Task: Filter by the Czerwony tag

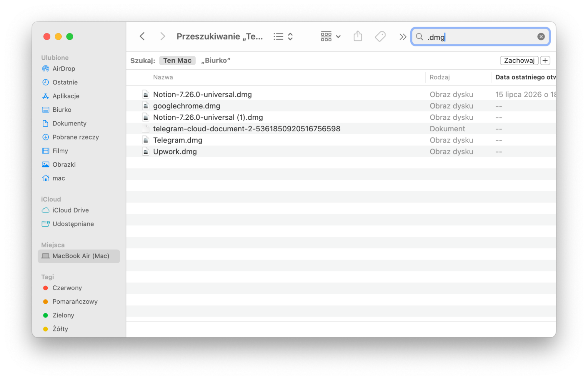Action: 62,288
